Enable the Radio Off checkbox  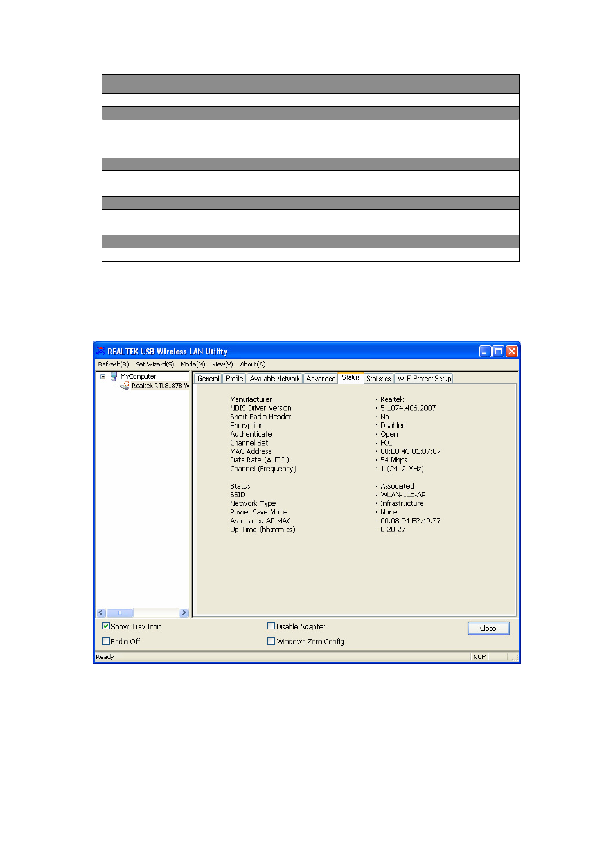coord(106,641)
